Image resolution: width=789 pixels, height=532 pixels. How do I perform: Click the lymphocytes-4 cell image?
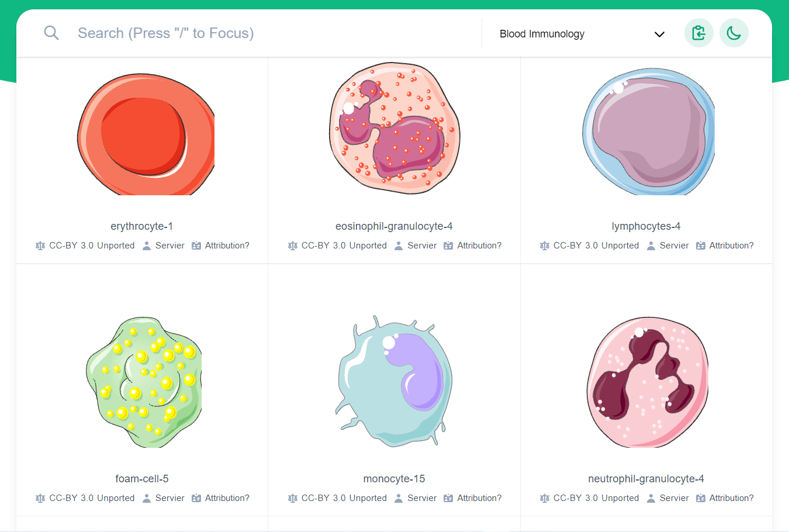648,132
